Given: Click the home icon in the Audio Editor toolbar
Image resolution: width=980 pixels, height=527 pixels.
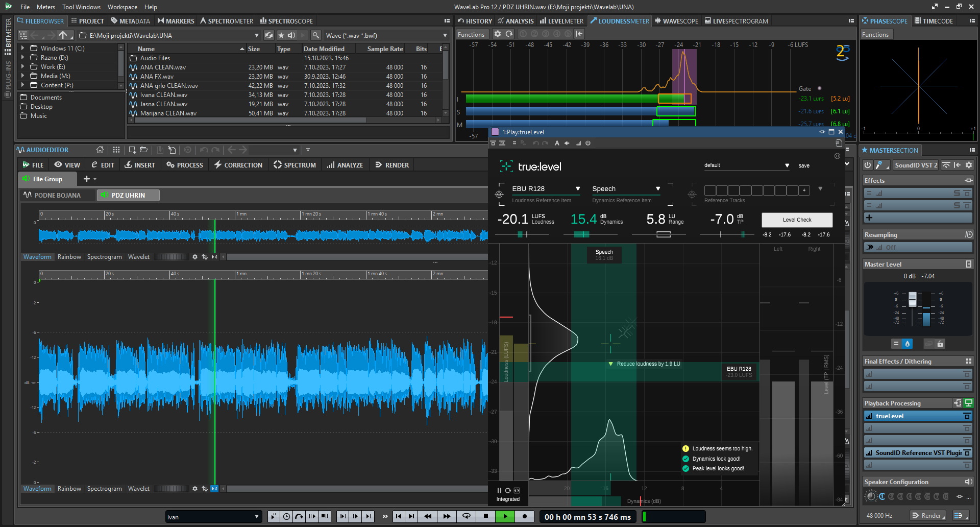Looking at the screenshot, I should click(100, 150).
